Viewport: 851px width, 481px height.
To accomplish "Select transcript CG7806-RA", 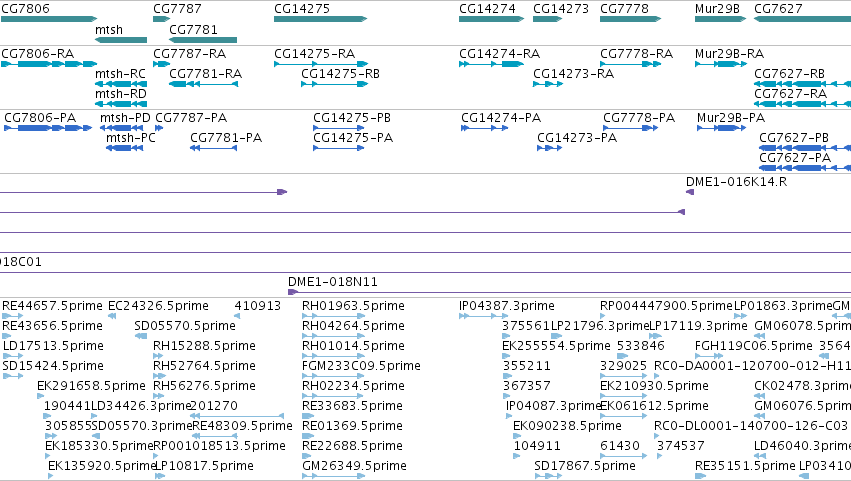I will pyautogui.click(x=37, y=54).
